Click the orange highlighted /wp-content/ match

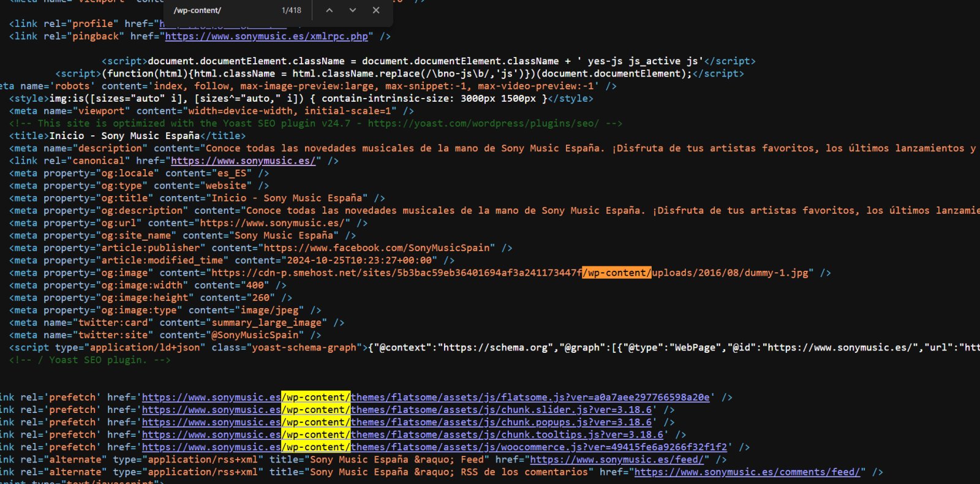tap(617, 273)
